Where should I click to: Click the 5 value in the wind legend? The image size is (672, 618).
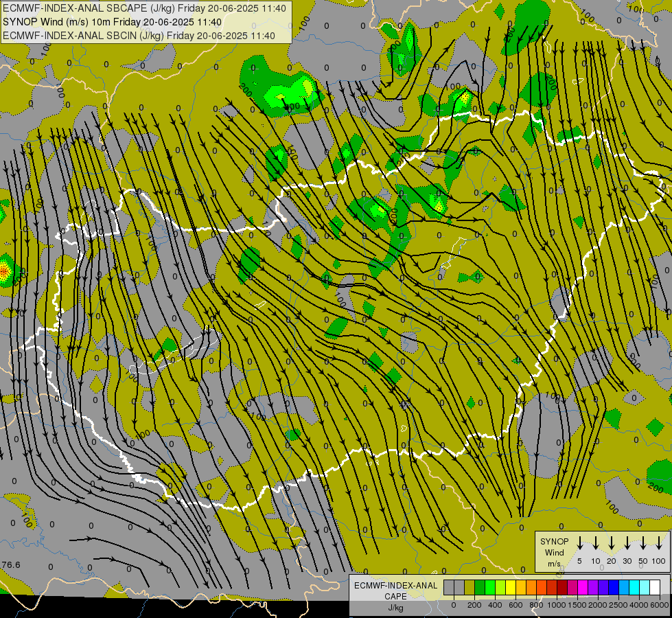(579, 561)
